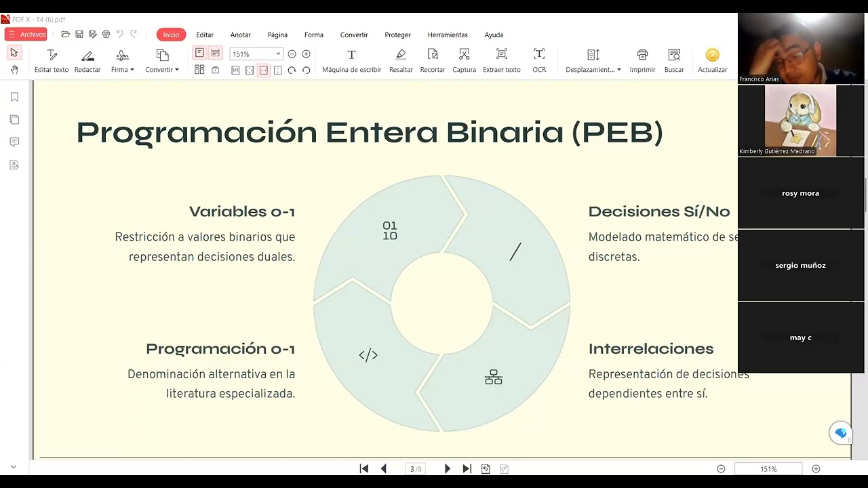Open the Anotar tab
The width and height of the screenshot is (868, 488).
tap(240, 35)
